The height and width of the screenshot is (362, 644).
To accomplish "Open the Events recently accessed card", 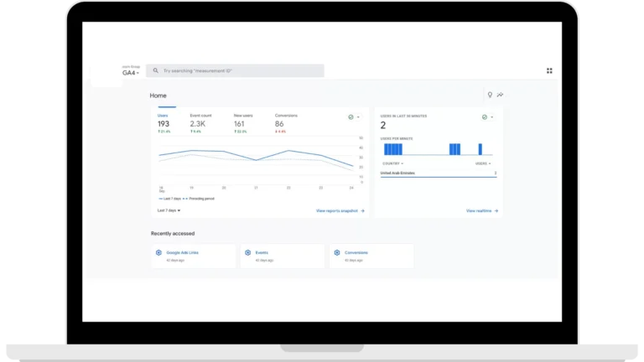I will click(282, 256).
